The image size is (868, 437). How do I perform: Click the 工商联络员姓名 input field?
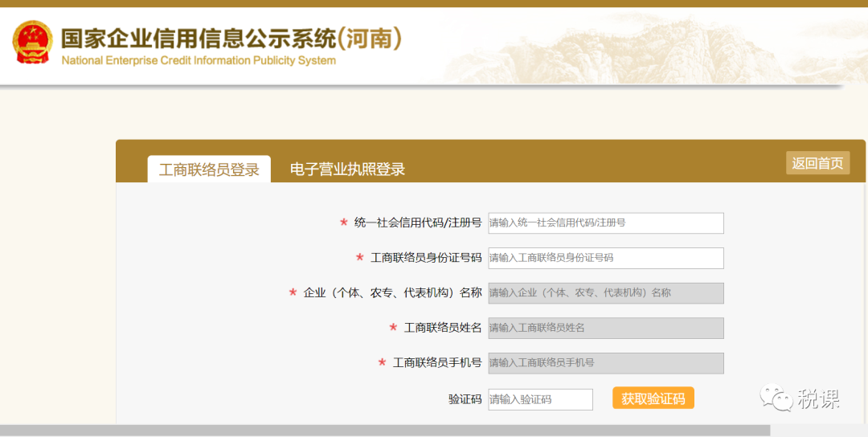point(606,328)
